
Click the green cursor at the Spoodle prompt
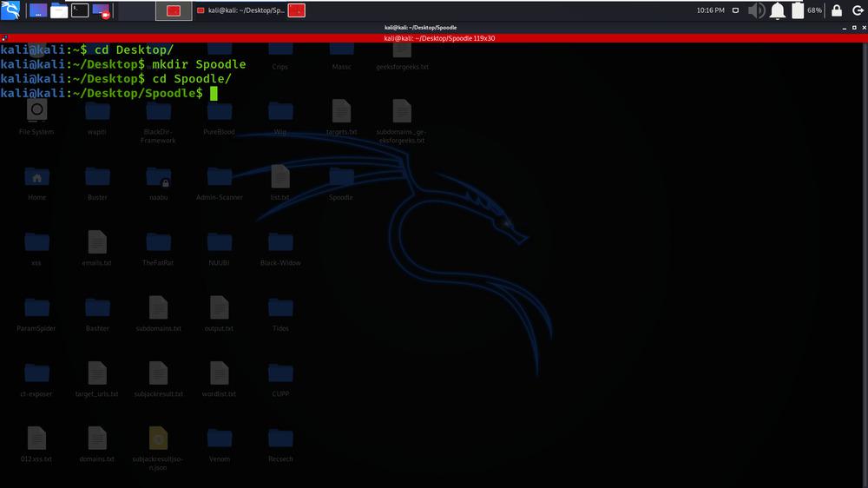(x=214, y=94)
